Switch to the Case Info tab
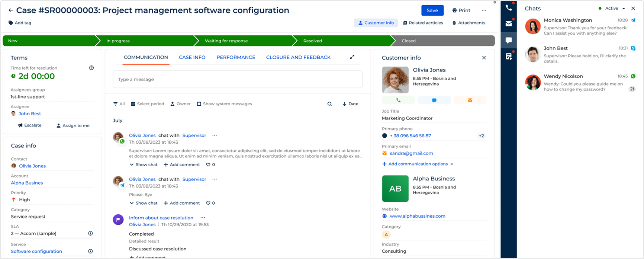644x259 pixels. [x=192, y=57]
